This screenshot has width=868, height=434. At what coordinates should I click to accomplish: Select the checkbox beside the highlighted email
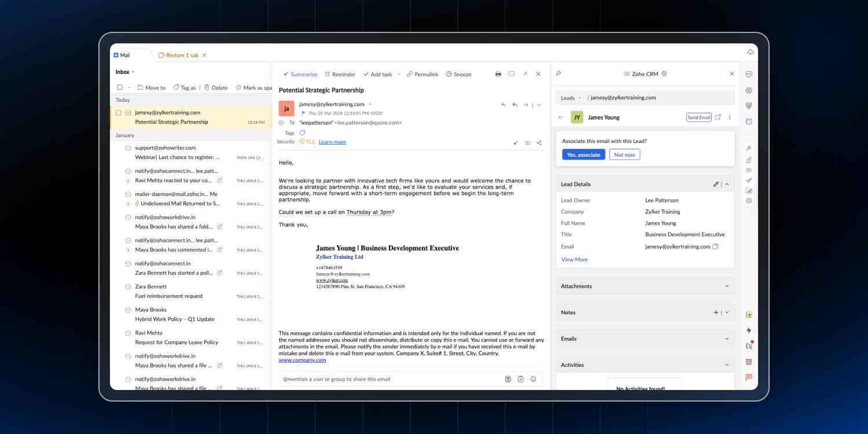click(119, 112)
